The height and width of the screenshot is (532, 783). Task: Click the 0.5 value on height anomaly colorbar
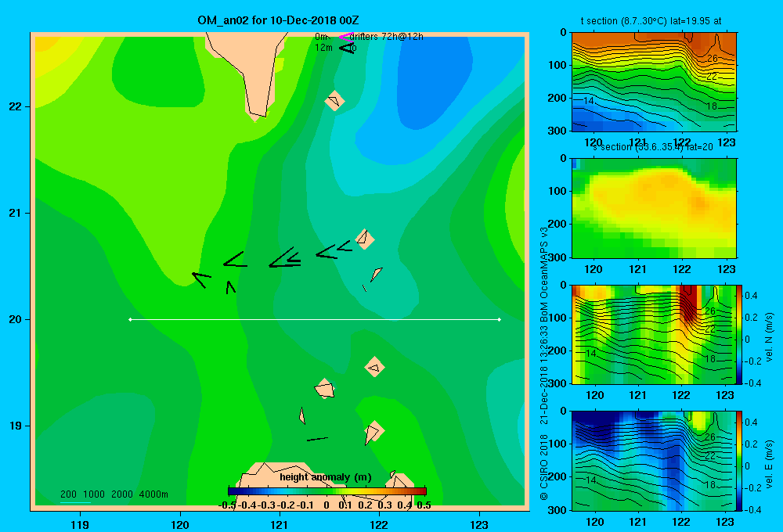pos(424,505)
